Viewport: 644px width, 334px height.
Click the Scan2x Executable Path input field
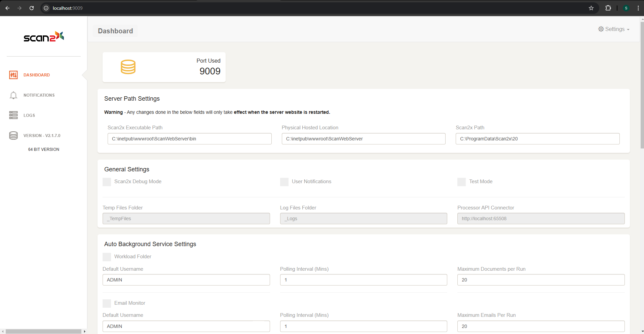tap(189, 139)
